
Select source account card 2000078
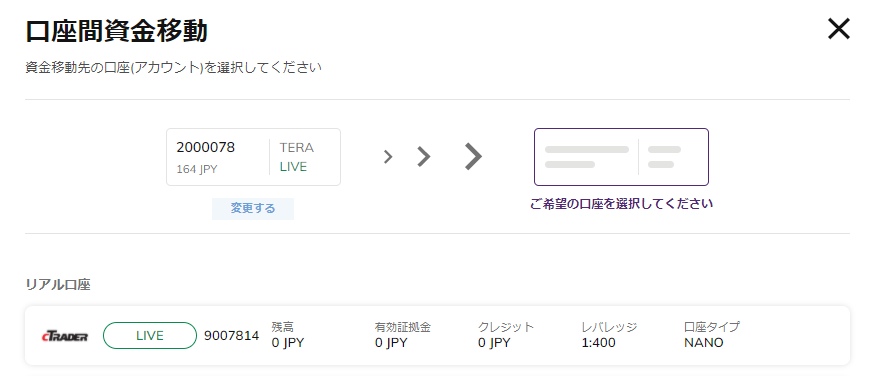(254, 157)
